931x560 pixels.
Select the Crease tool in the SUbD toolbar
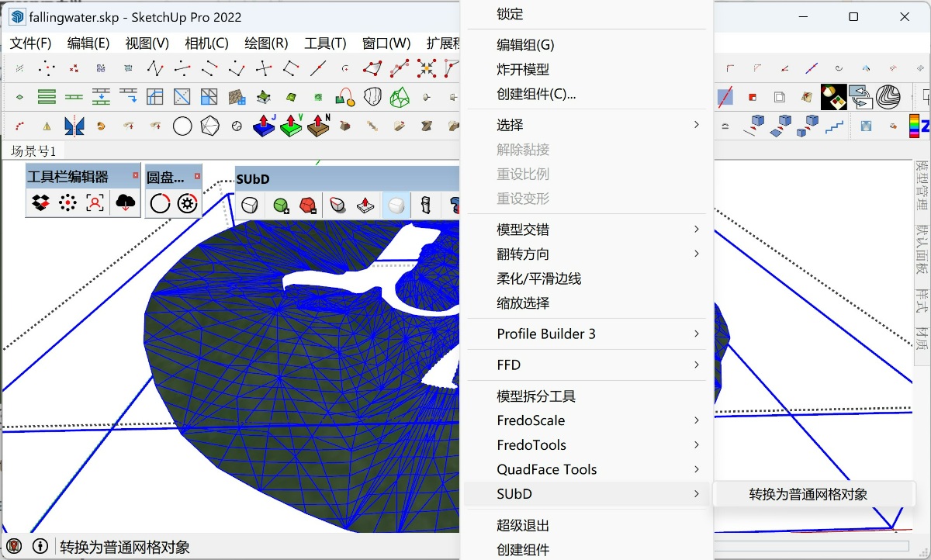(x=337, y=204)
